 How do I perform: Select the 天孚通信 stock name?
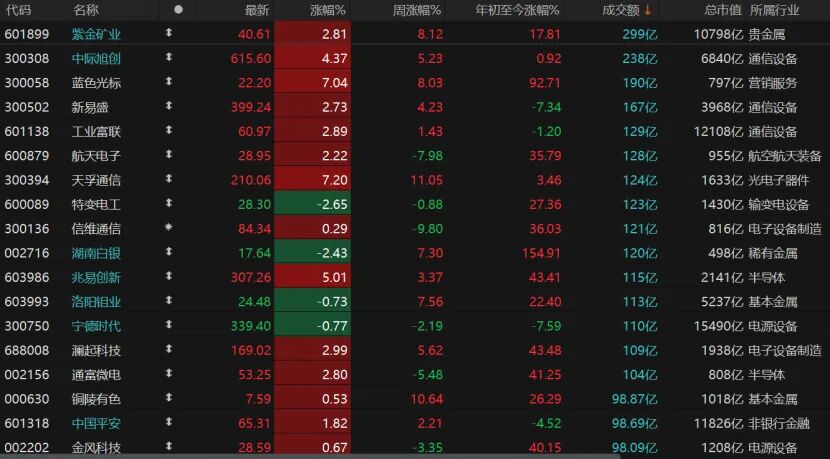coord(96,181)
